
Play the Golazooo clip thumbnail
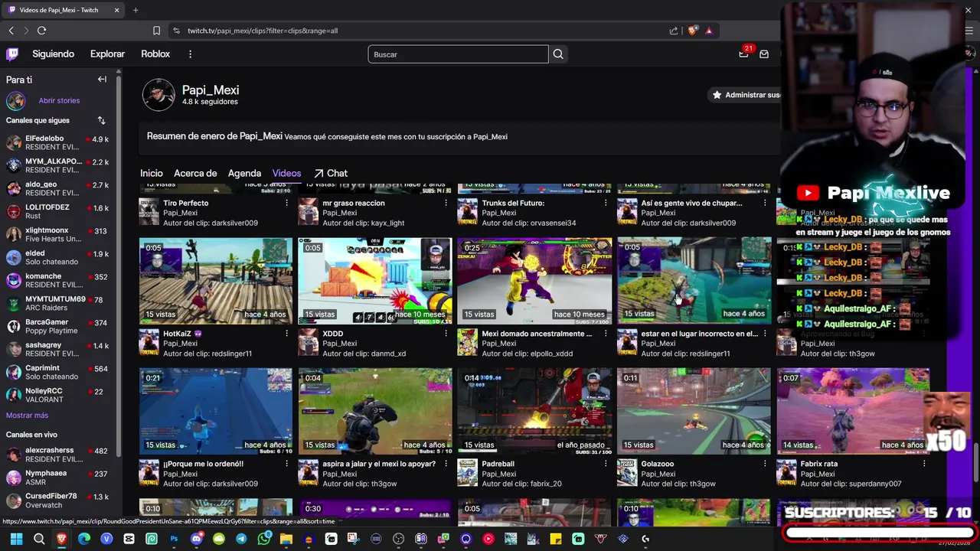[x=694, y=412]
